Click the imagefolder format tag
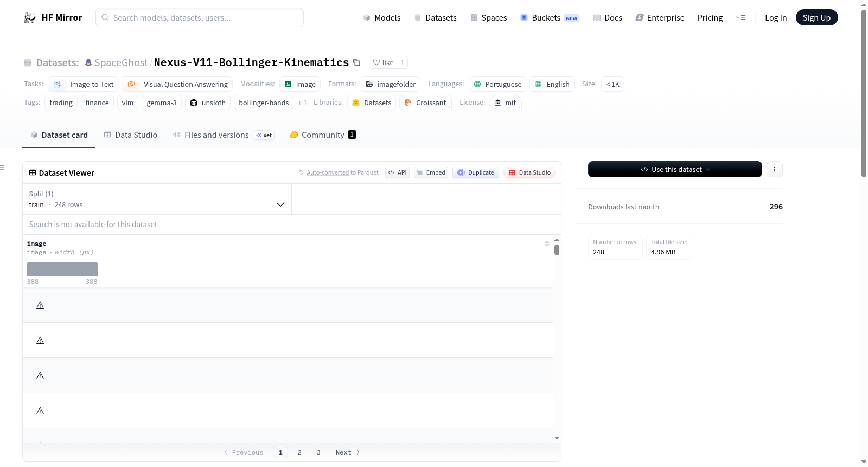 tap(391, 84)
